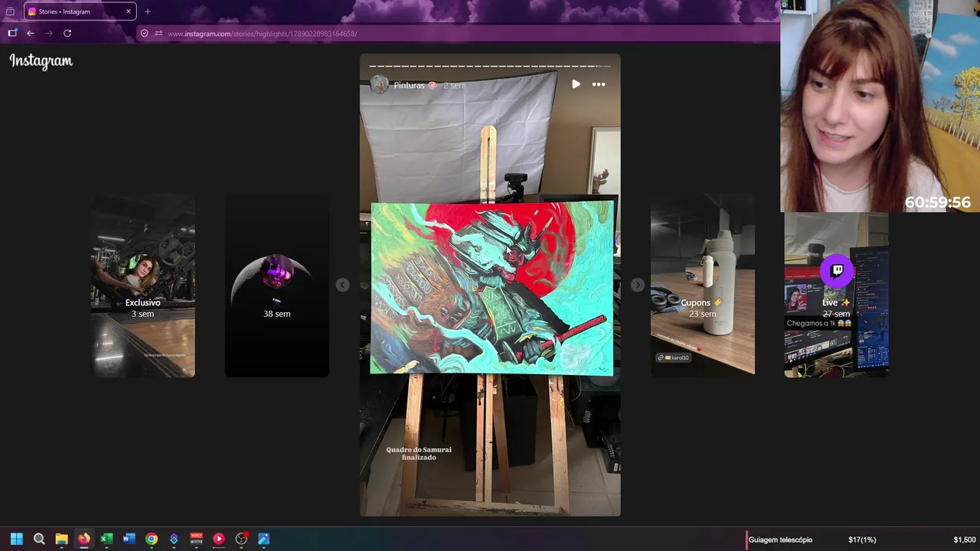The image size is (980, 551).
Task: Open the Cupons highlight thumbnail
Action: click(703, 285)
